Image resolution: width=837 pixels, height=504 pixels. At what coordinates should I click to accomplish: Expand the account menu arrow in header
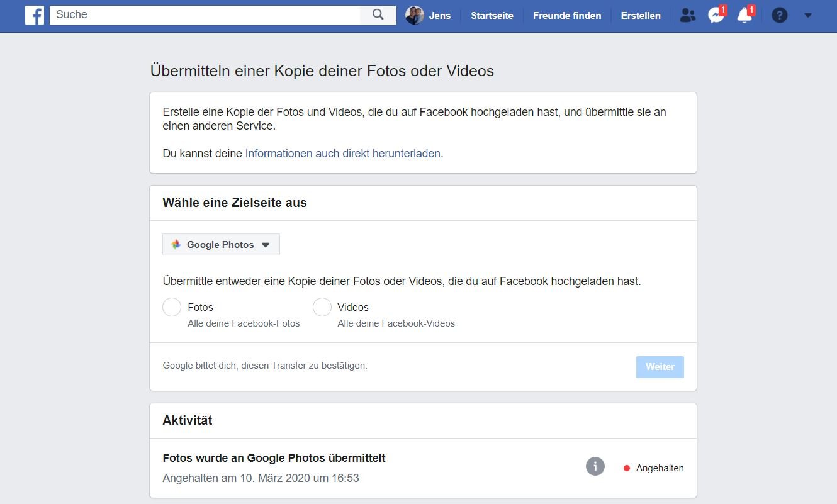(x=808, y=16)
